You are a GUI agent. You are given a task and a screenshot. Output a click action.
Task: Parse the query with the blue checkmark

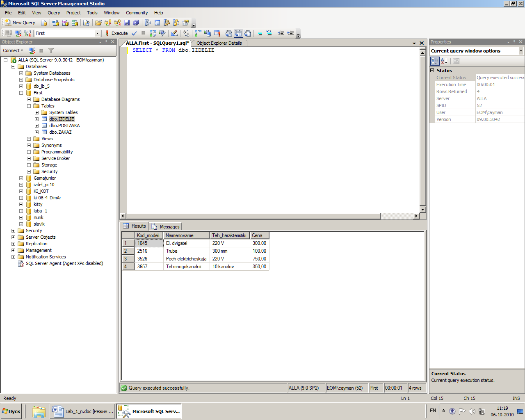coord(134,33)
